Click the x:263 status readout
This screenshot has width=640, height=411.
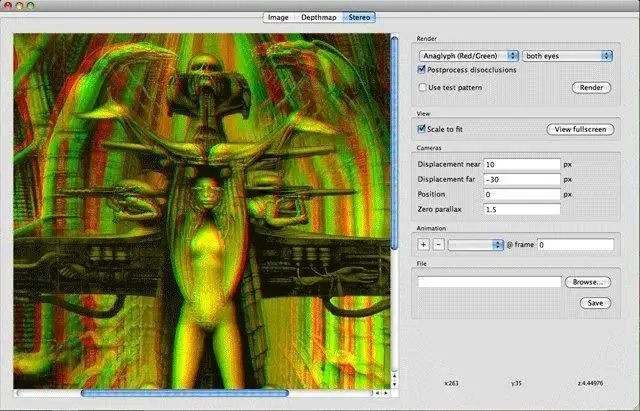(451, 383)
